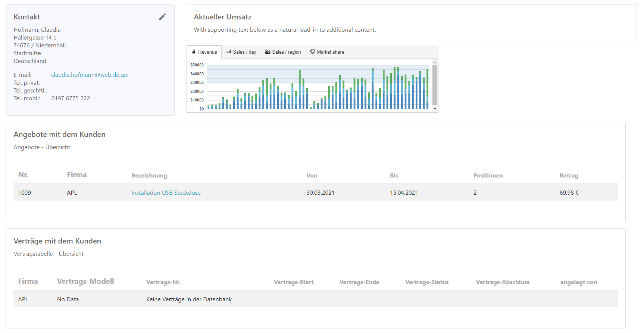Click the Verträge mit dem Kunden heading

tap(57, 241)
